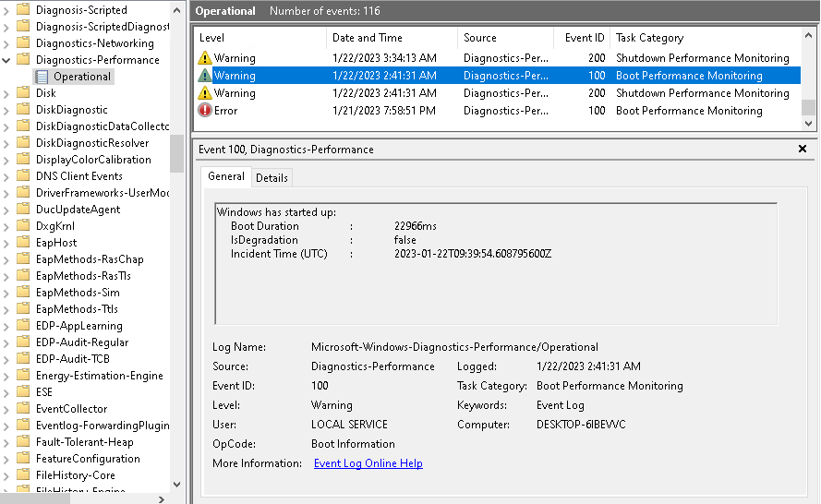
Task: Click the Source column header
Action: 505,38
